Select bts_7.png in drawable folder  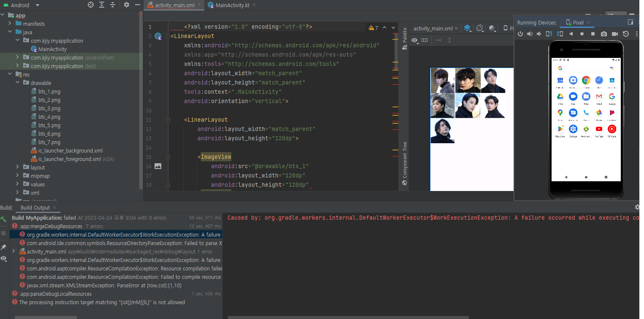(49, 142)
